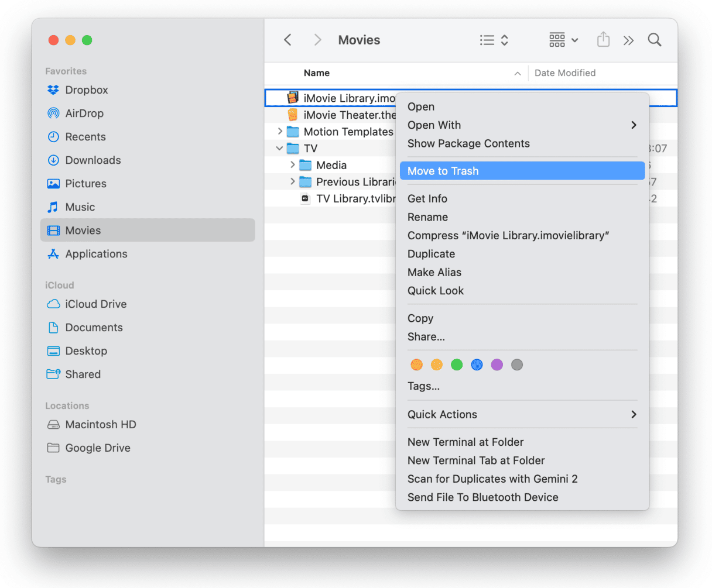Show more toolbar items with double chevron
This screenshot has height=588, width=712.
tap(628, 40)
